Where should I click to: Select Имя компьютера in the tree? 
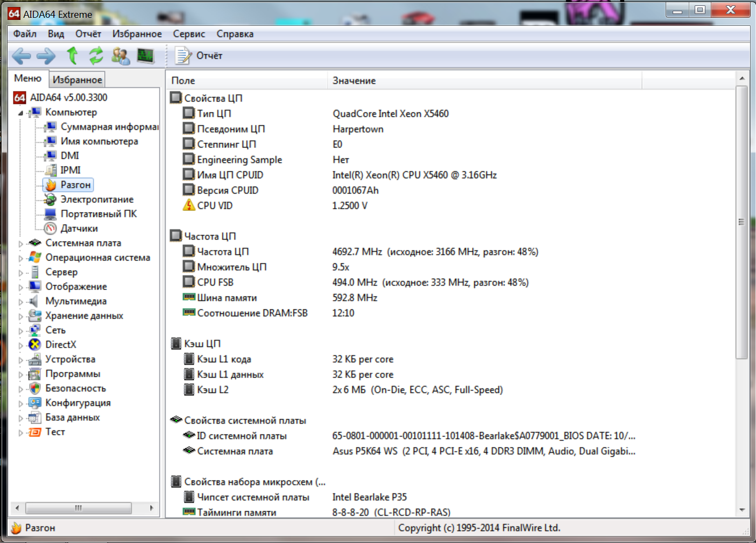click(100, 141)
